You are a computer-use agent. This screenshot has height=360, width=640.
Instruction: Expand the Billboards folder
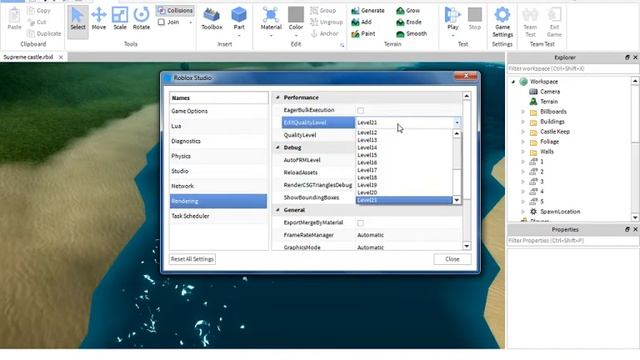pyautogui.click(x=523, y=111)
